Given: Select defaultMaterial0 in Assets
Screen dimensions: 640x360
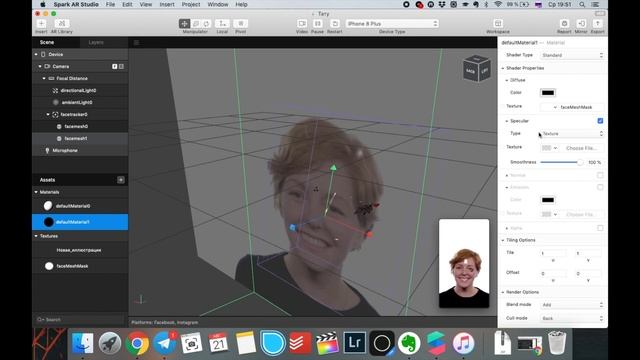Looking at the screenshot, I should [80, 206].
